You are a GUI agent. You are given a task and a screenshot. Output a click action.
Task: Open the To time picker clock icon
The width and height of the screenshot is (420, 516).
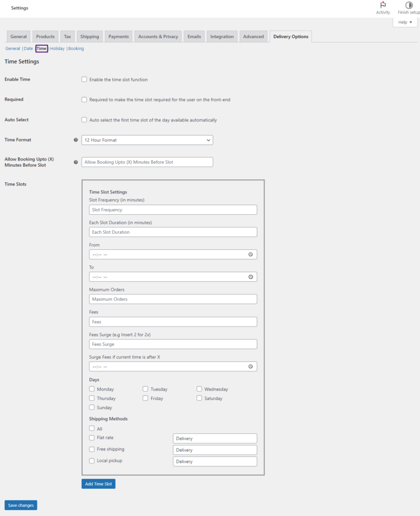[x=251, y=277]
